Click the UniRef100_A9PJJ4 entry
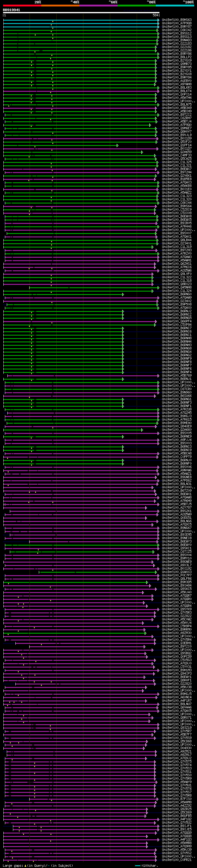 (177, 440)
